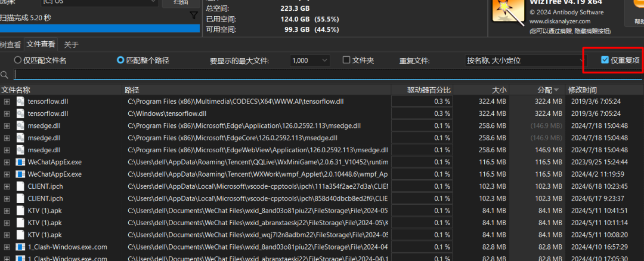Click the modified time 2024/4/2 11:19:59

point(597,174)
